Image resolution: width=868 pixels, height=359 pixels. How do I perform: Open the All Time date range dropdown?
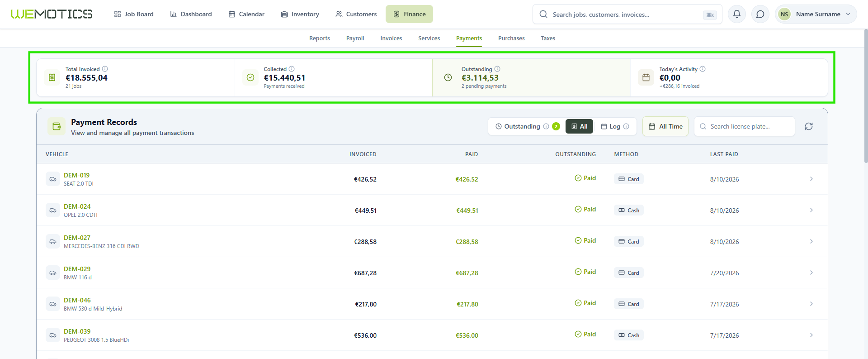point(665,126)
